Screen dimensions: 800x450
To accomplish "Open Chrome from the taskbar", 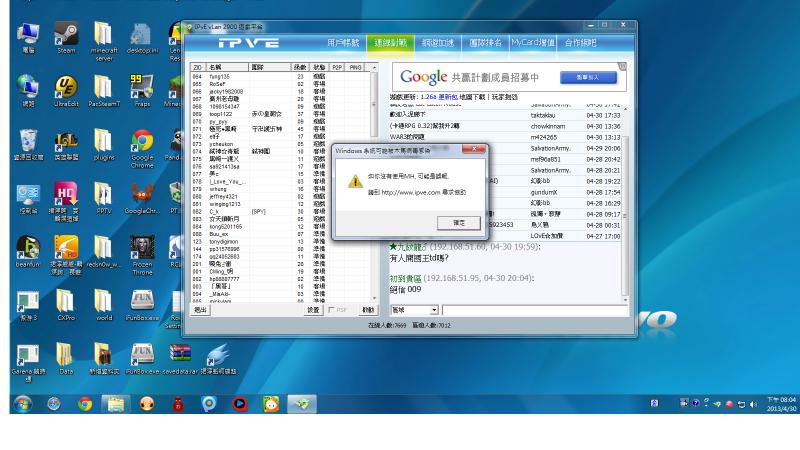I will 85,404.
